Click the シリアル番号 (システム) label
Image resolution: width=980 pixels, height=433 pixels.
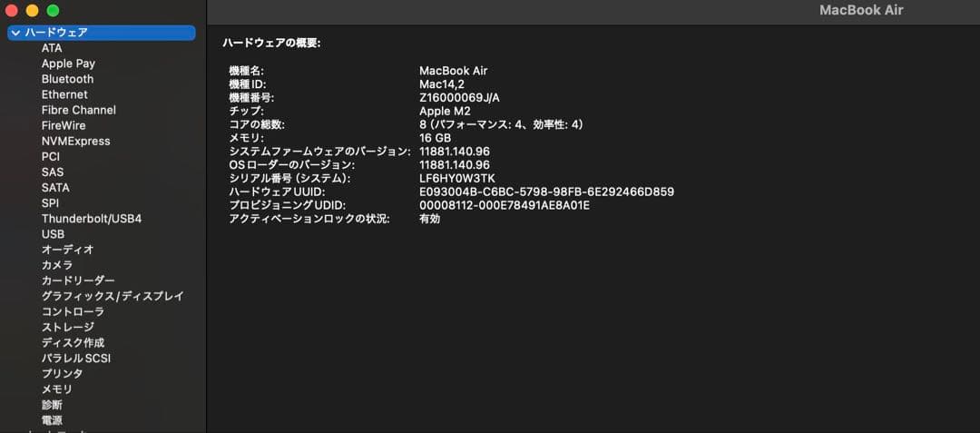pos(289,179)
